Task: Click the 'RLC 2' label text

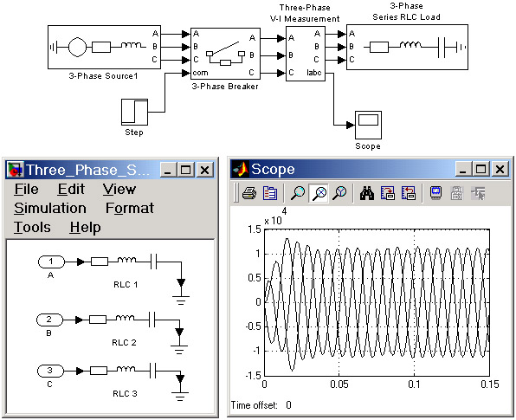Action: click(x=124, y=343)
